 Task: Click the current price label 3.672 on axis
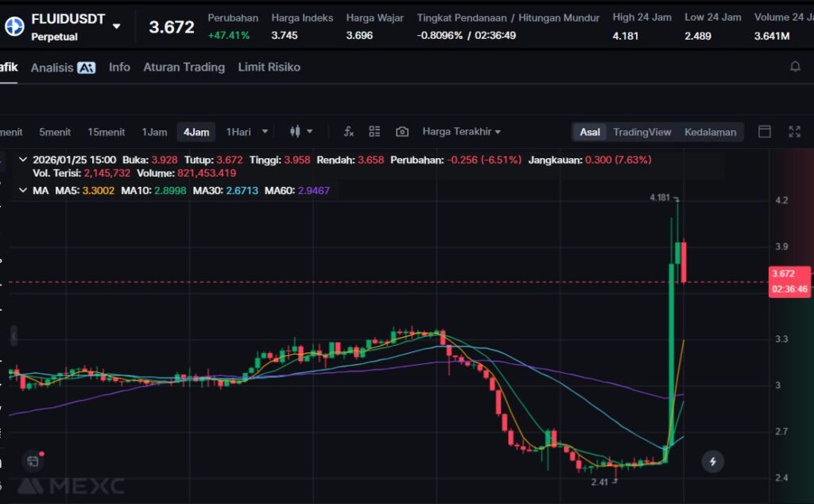coord(783,273)
